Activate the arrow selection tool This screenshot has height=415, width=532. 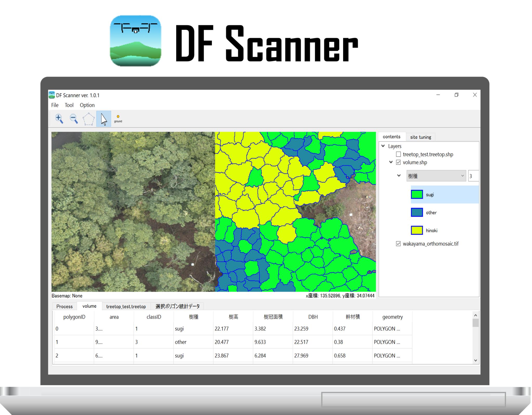(103, 119)
